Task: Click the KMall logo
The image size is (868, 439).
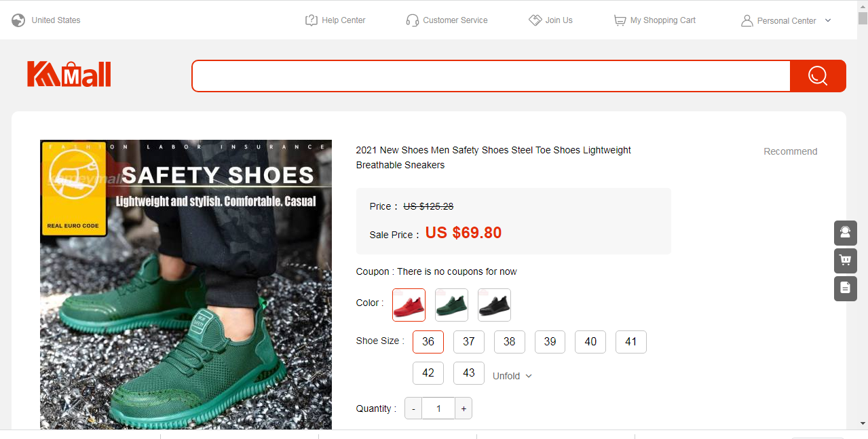Action: [69, 75]
